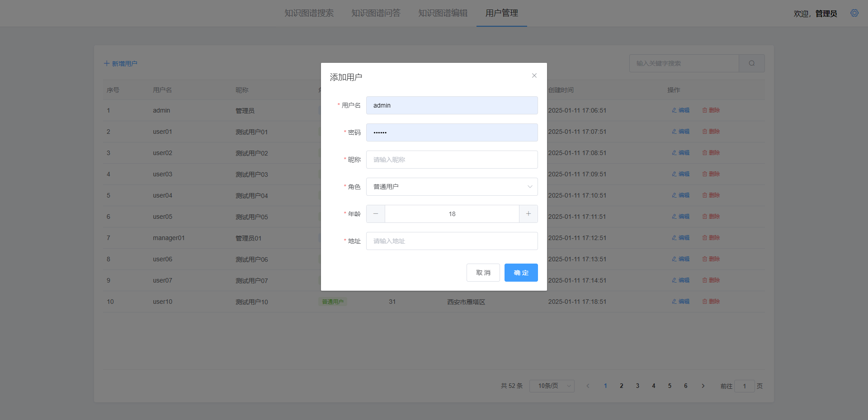868x420 pixels.
Task: Select pagination page 5
Action: (x=670, y=386)
